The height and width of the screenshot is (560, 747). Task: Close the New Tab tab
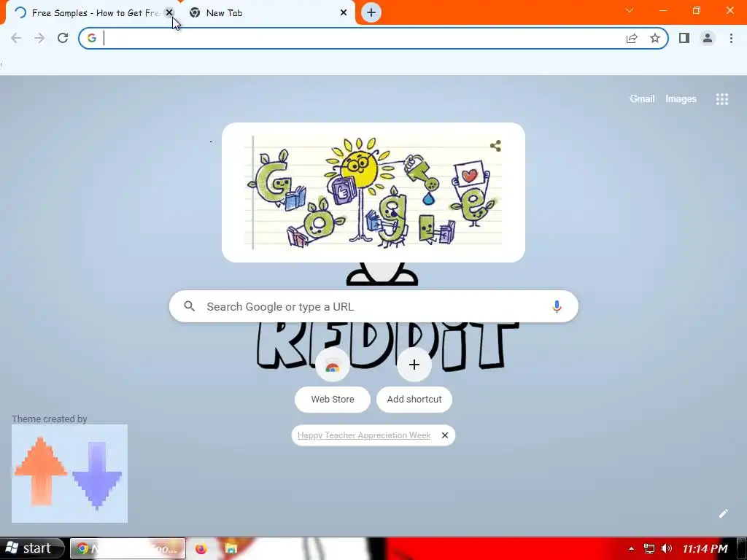pyautogui.click(x=344, y=12)
